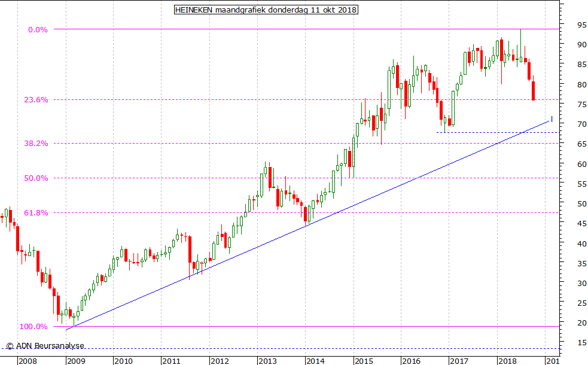
Task: Click the 25 price label on price axis
Action: pyautogui.click(x=582, y=303)
